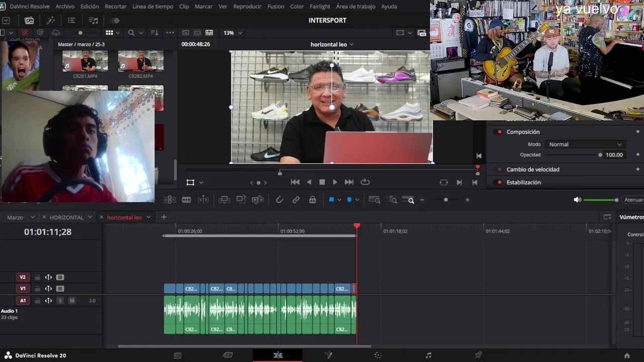The image size is (644, 362).
Task: Adjust the volume slider near speaker icon
Action: pyautogui.click(x=600, y=200)
